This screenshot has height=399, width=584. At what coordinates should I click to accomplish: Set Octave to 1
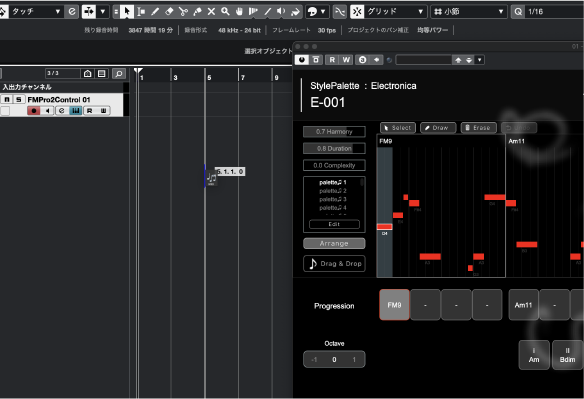pos(354,360)
